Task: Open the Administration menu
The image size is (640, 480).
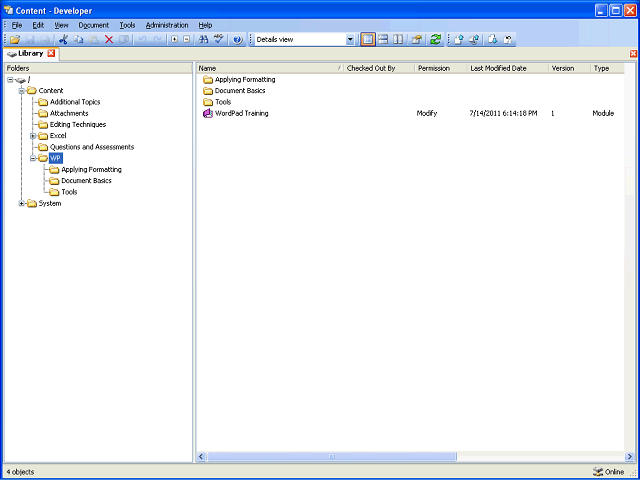Action: pyautogui.click(x=167, y=25)
